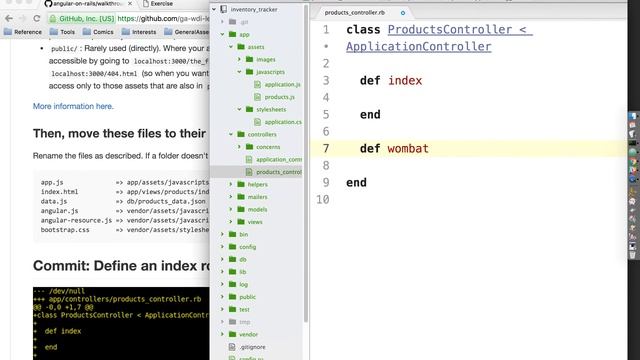
Task: Collapse the javascripts folder
Action: click(x=240, y=72)
